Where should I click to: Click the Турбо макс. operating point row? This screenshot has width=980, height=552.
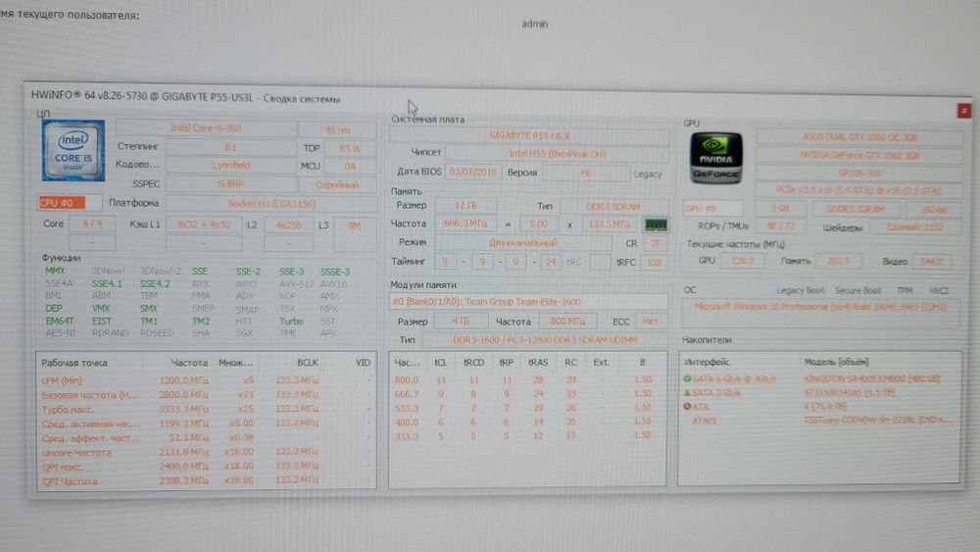click(206, 409)
